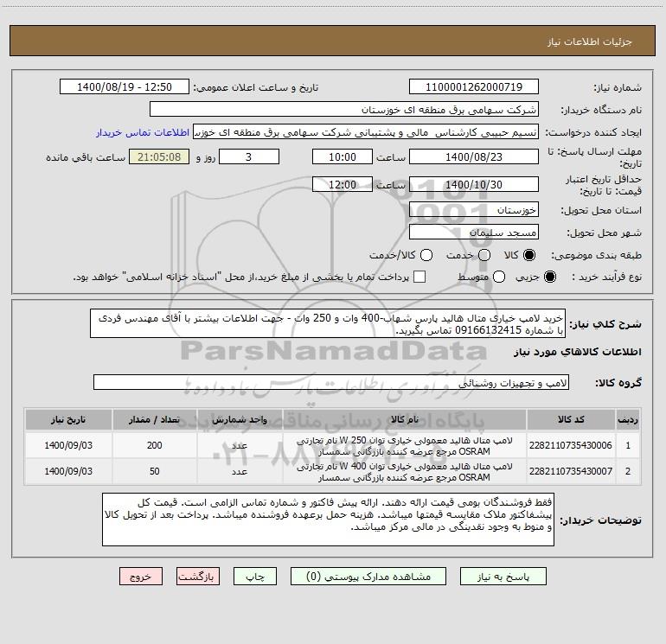Select the خدمت radio button
666x644 pixels.
(484, 255)
